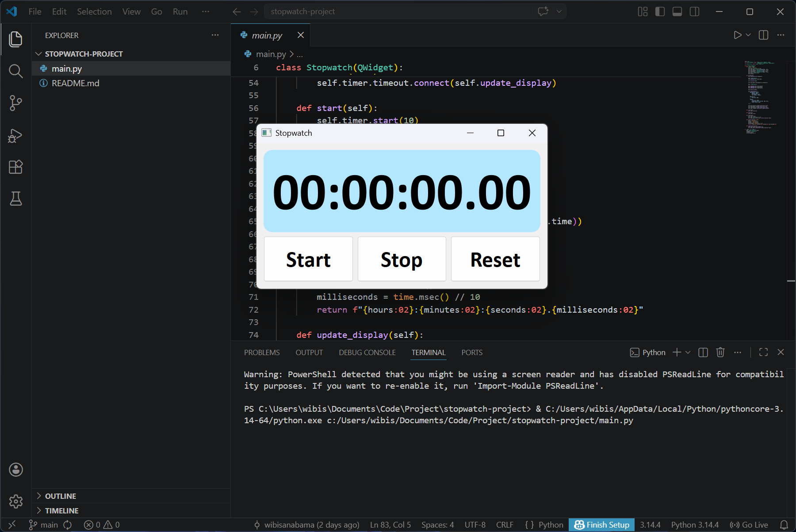The height and width of the screenshot is (532, 796).
Task: Toggle the primary side bar layout button
Action: pyautogui.click(x=660, y=11)
